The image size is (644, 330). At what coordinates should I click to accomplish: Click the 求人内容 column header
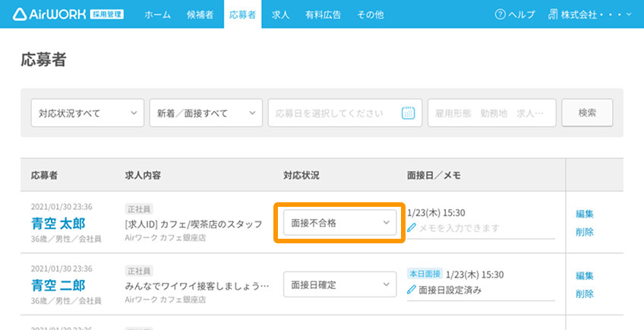pyautogui.click(x=143, y=176)
